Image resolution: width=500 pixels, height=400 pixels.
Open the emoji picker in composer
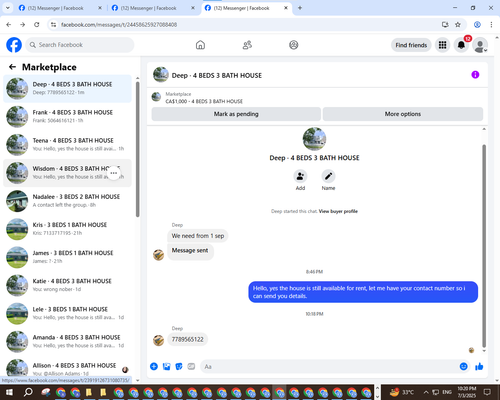click(x=463, y=367)
